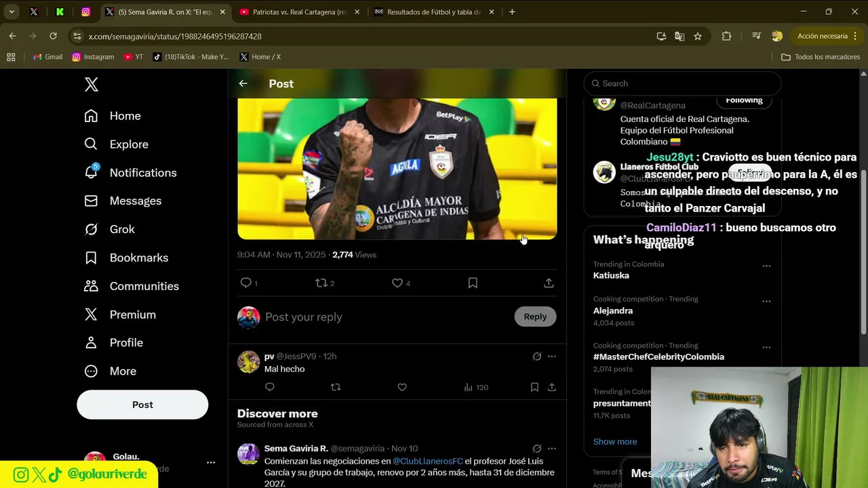
Task: Open browser extensions puzzle icon
Action: click(726, 37)
